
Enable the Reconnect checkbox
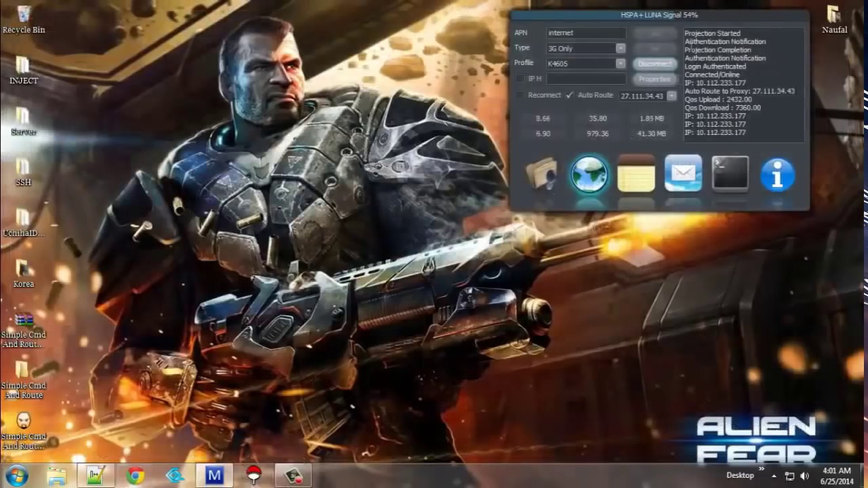pos(520,95)
